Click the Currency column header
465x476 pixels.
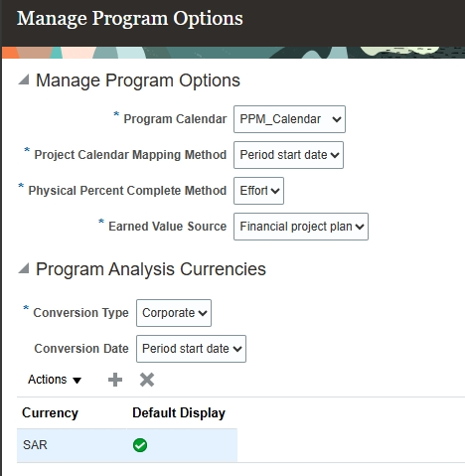tap(50, 413)
